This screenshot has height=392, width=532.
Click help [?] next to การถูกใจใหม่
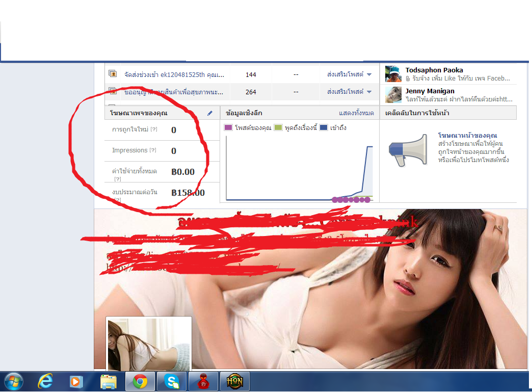click(154, 129)
